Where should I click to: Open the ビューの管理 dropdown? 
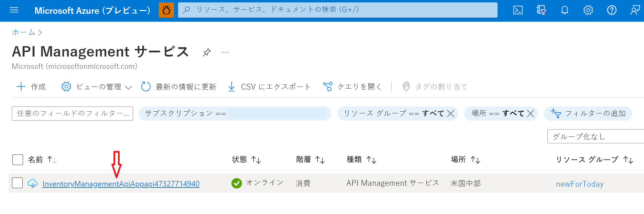click(x=97, y=86)
